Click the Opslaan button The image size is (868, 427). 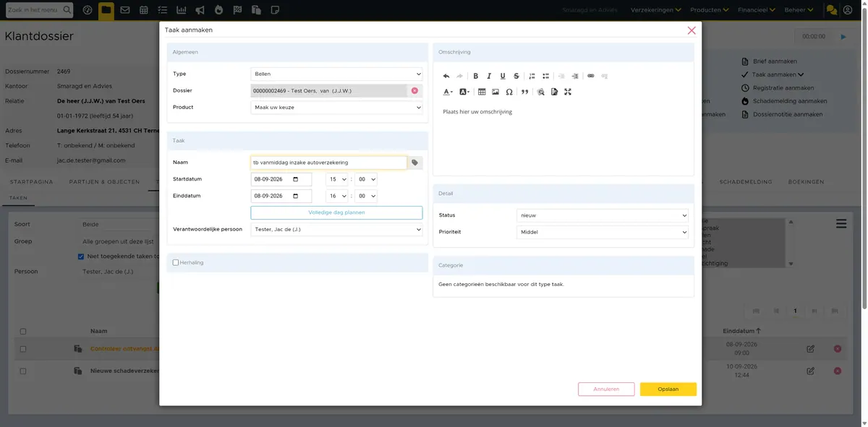(668, 389)
